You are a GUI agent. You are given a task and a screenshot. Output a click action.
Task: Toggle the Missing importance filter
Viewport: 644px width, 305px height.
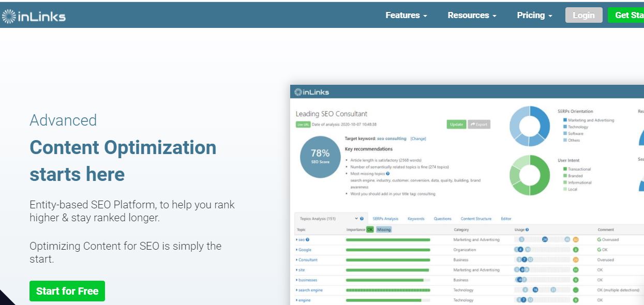[384, 230]
